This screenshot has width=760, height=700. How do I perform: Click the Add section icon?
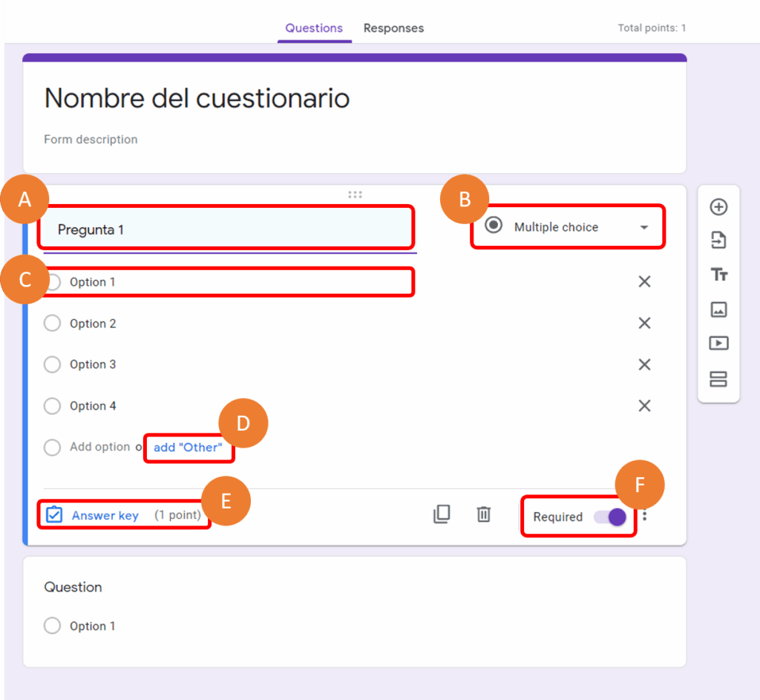coord(718,379)
